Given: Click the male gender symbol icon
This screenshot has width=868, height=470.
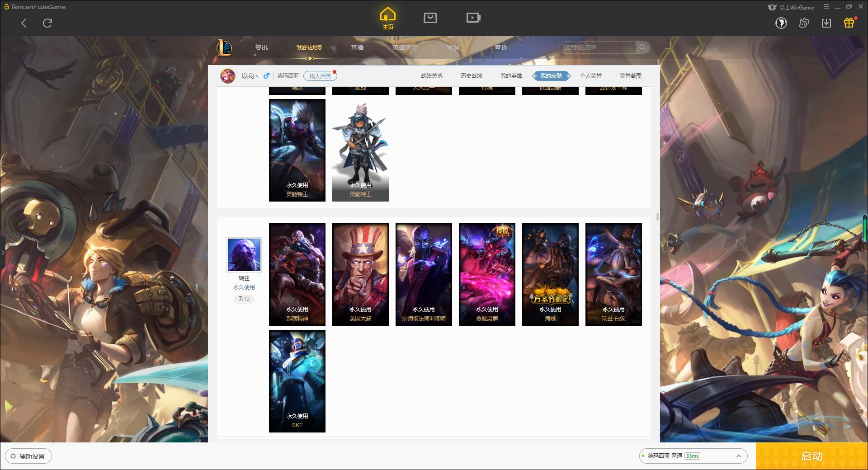Looking at the screenshot, I should pyautogui.click(x=266, y=75).
